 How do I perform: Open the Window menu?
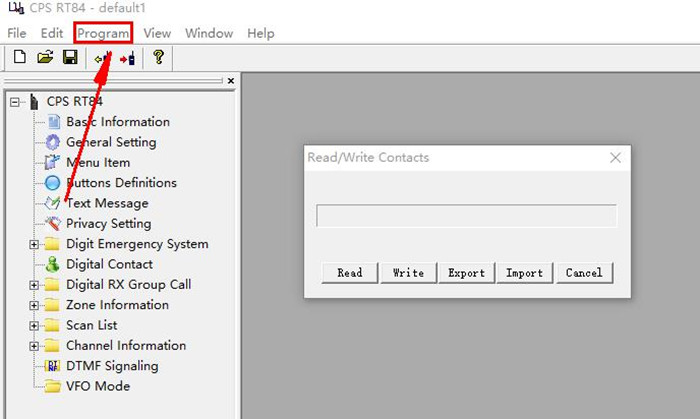tap(209, 33)
